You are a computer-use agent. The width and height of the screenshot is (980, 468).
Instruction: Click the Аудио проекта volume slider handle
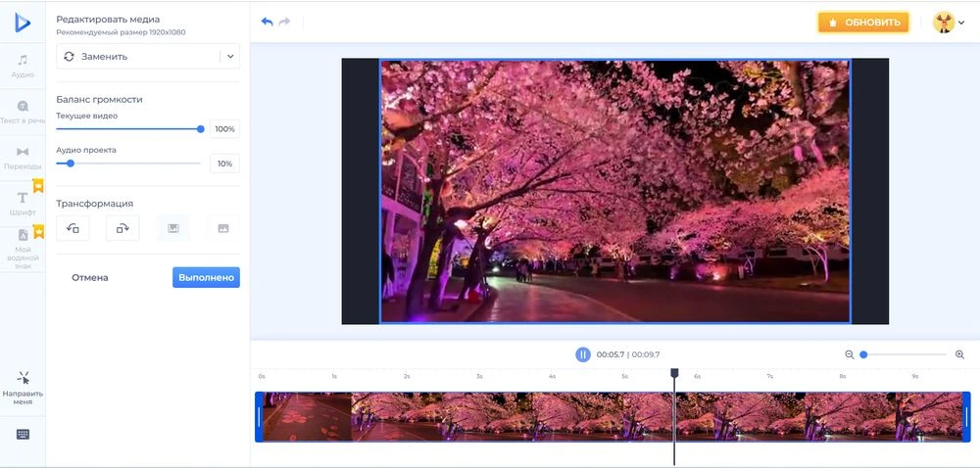point(70,164)
